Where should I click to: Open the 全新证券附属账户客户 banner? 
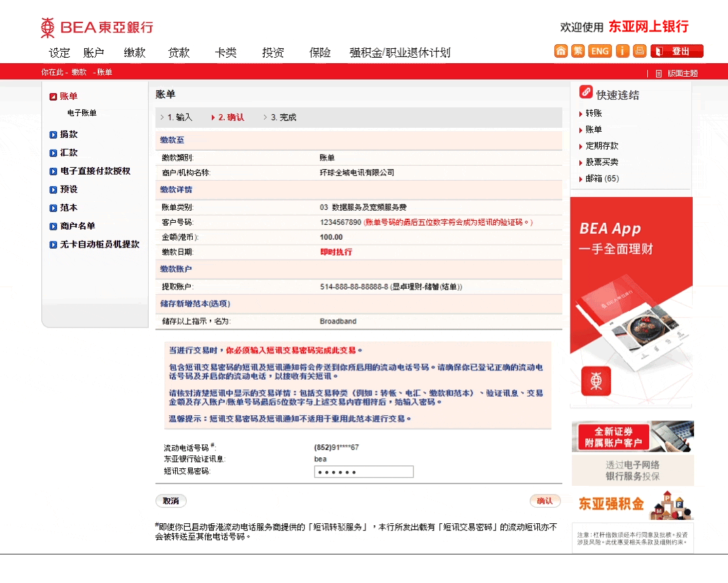point(633,436)
